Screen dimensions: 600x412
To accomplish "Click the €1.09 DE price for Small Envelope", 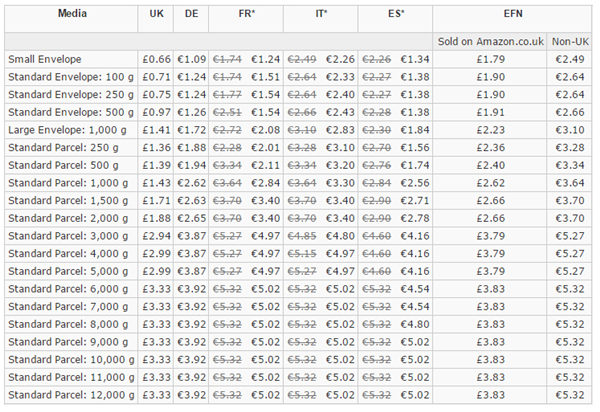I will click(190, 59).
